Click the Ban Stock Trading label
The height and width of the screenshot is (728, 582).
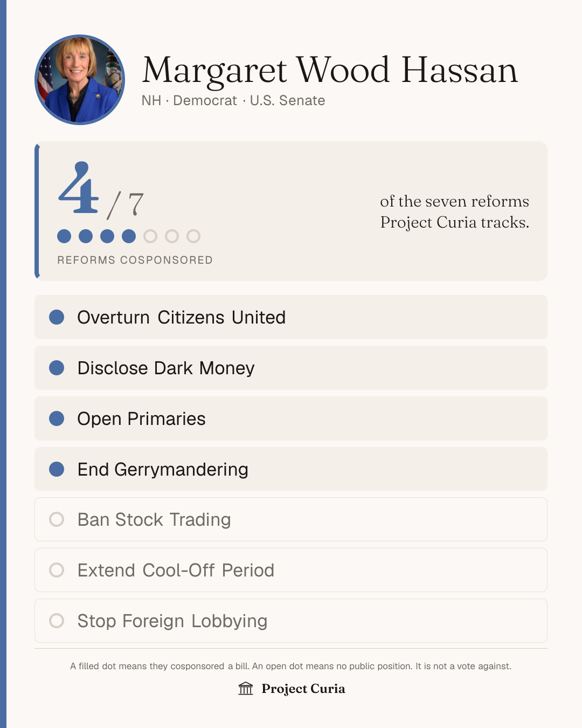(154, 519)
